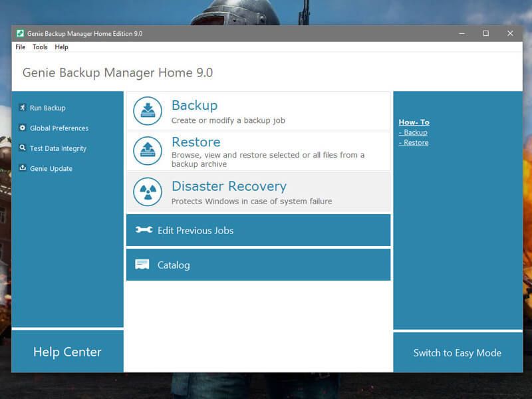Switch to Easy Mode

coord(457,352)
